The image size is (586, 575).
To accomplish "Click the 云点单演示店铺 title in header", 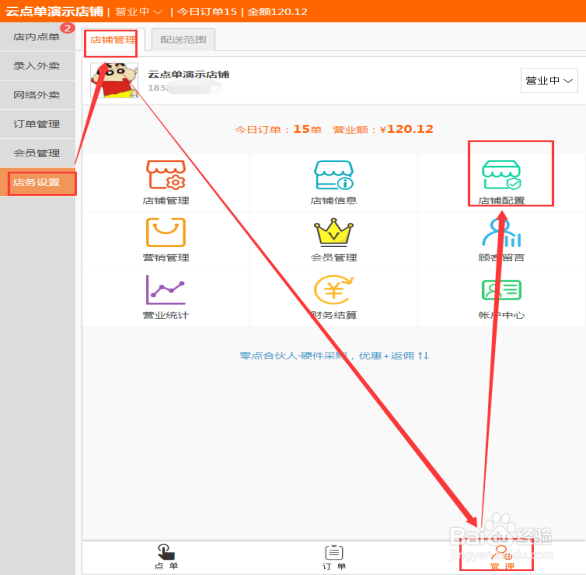I will coord(55,12).
